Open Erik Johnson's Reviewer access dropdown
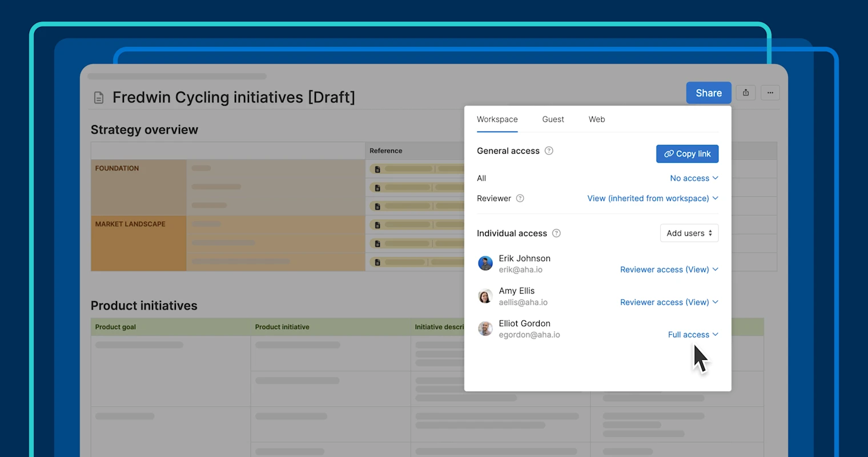868x457 pixels. [x=668, y=269]
